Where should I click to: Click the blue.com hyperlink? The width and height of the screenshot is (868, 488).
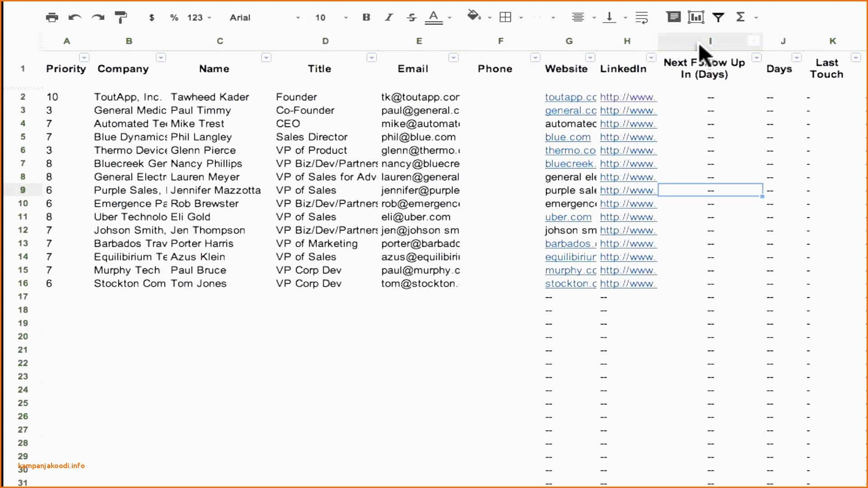(x=567, y=137)
